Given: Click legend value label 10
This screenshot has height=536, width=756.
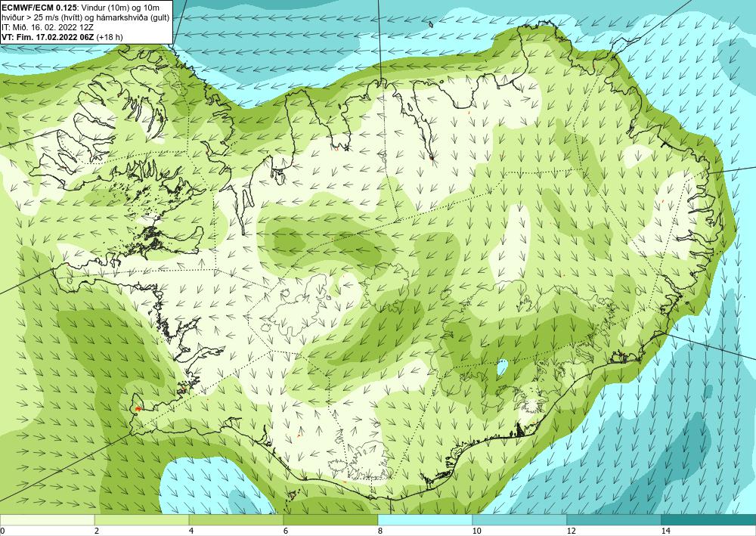Looking at the screenshot, I should pyautogui.click(x=477, y=531).
